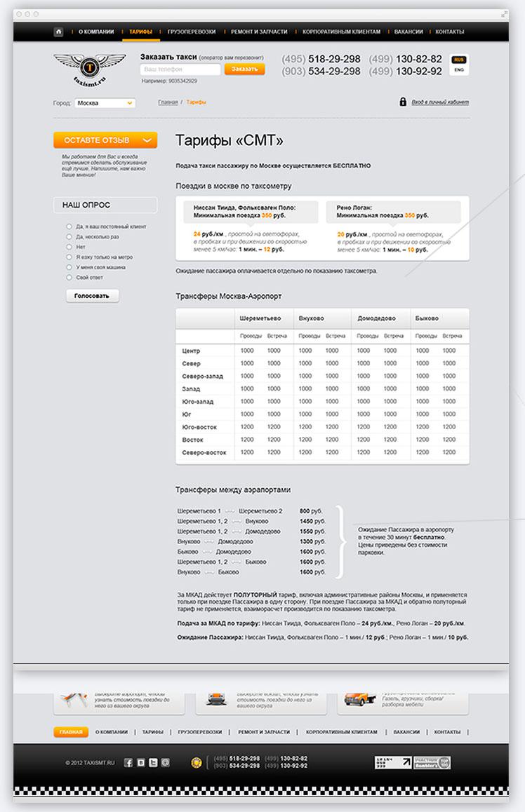Click the 'Внуково' table column header

(x=312, y=318)
